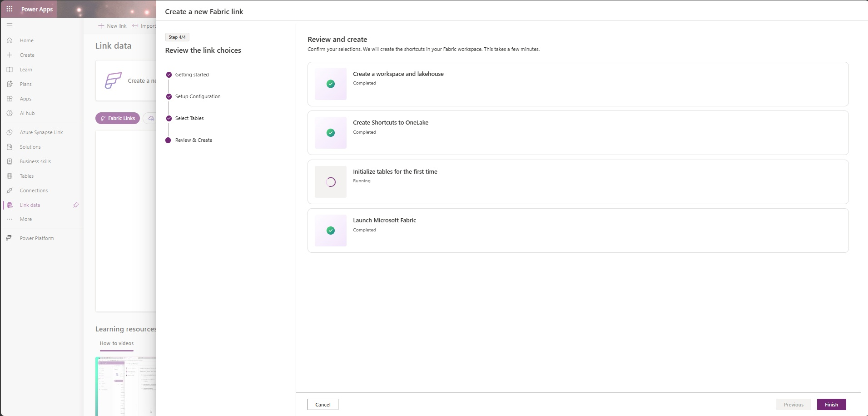868x416 pixels.
Task: Open the Power Apps app launcher waffle
Action: pyautogui.click(x=10, y=9)
